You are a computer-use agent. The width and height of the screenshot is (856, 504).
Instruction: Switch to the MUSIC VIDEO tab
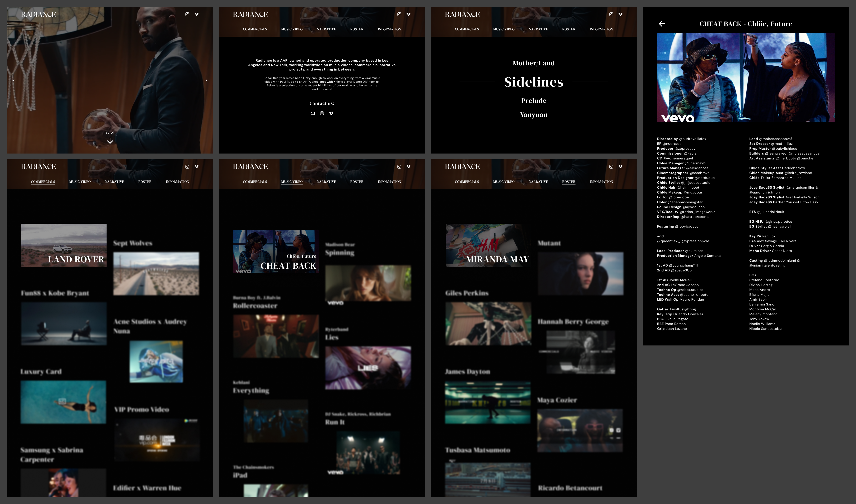click(291, 182)
